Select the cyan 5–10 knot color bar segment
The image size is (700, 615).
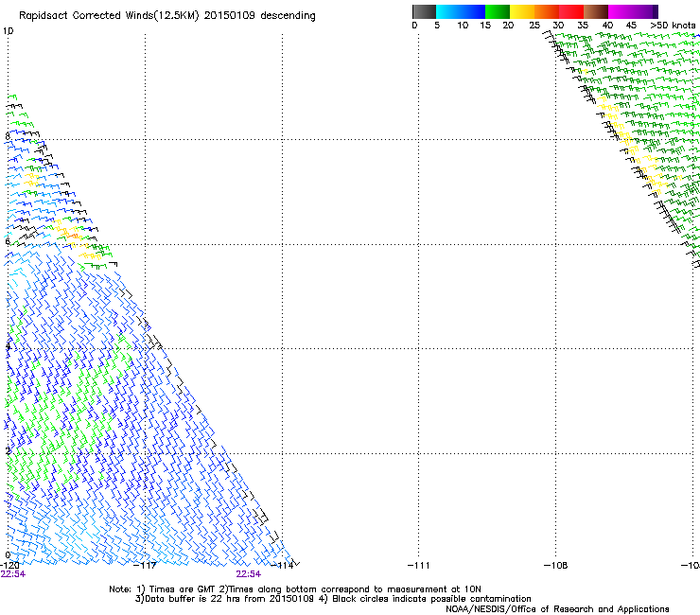click(448, 11)
